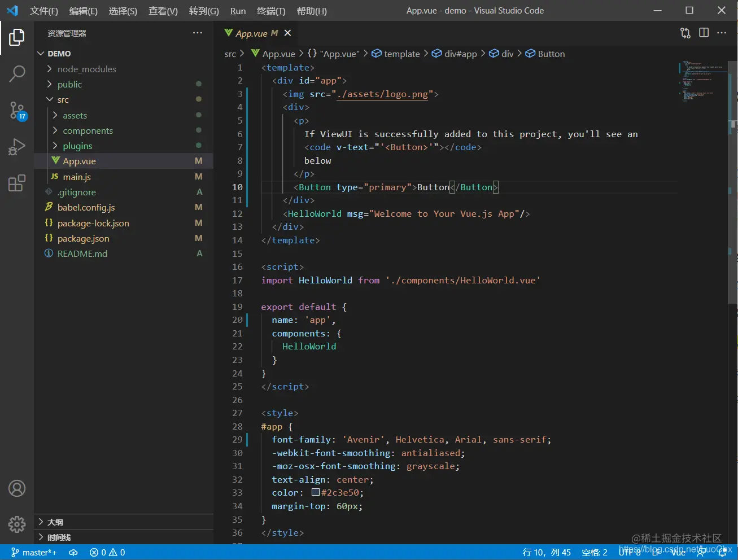Click the ./assets/logo.png path link

coord(382,94)
